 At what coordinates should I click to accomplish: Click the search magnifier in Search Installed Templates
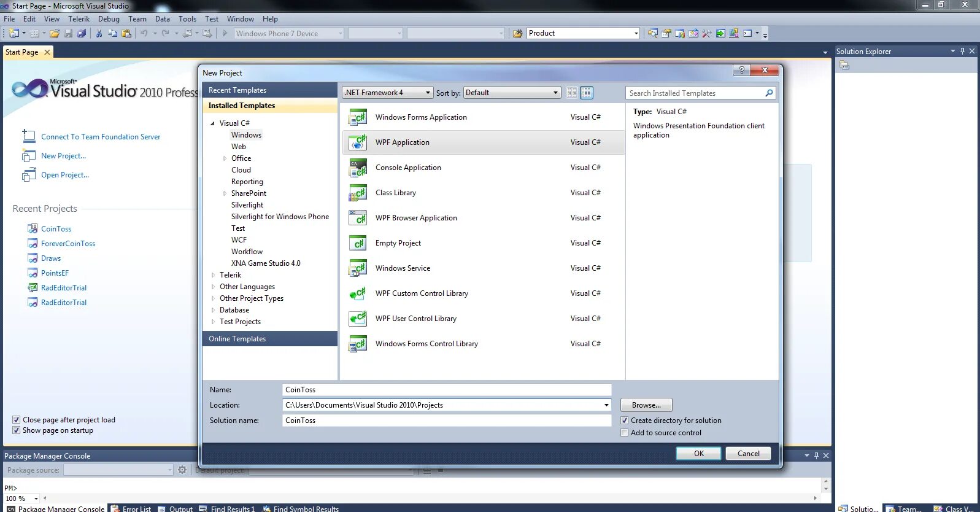(769, 93)
